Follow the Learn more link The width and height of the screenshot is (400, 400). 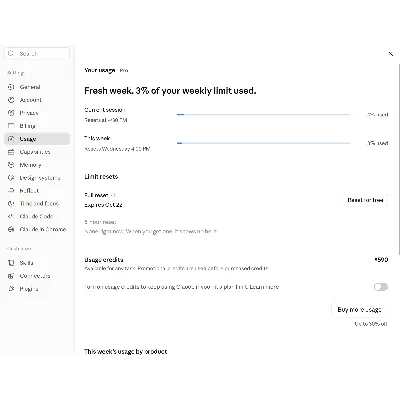tap(264, 287)
